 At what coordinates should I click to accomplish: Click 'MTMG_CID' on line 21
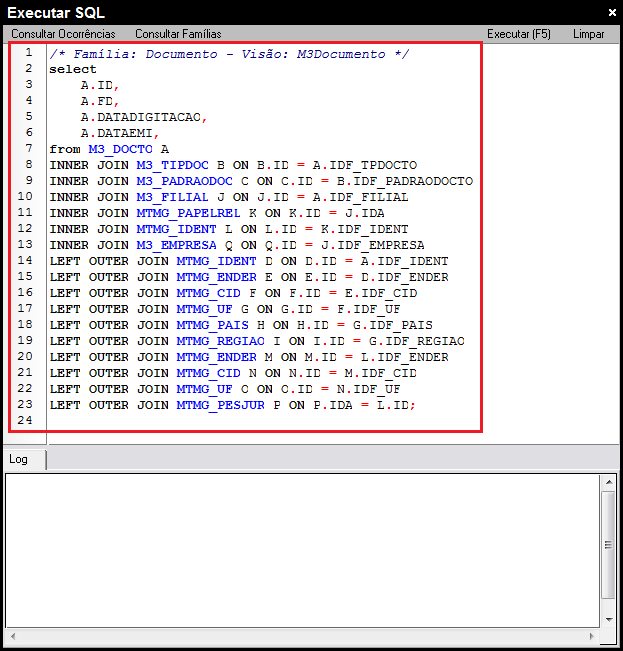point(209,373)
